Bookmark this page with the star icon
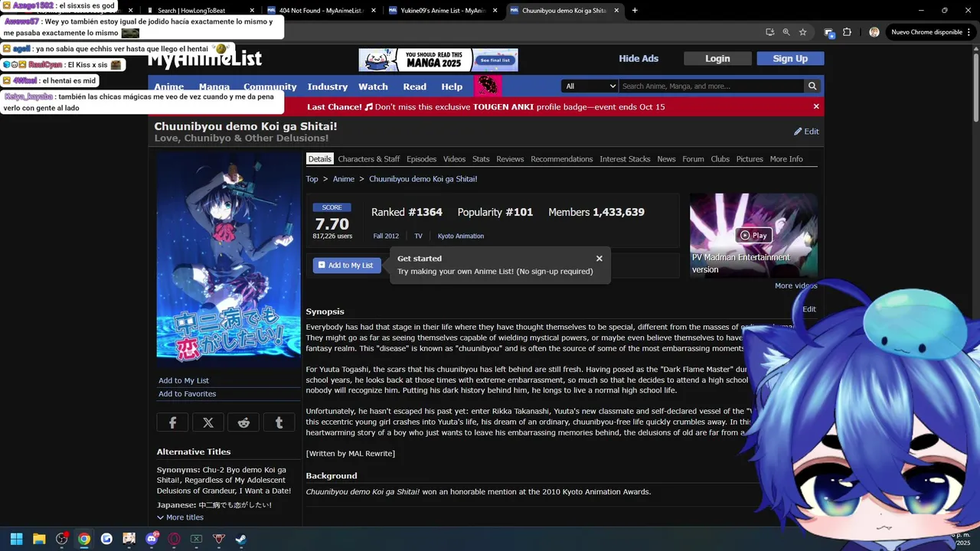 click(x=802, y=32)
